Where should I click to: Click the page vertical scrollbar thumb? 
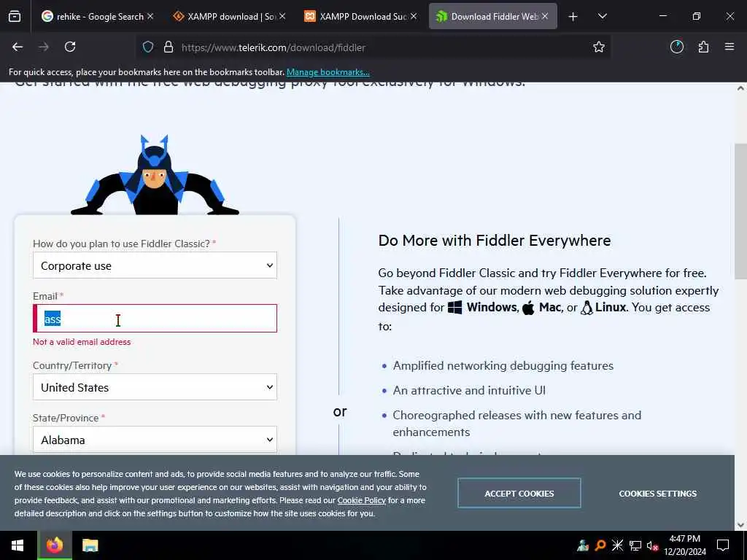tap(741, 211)
